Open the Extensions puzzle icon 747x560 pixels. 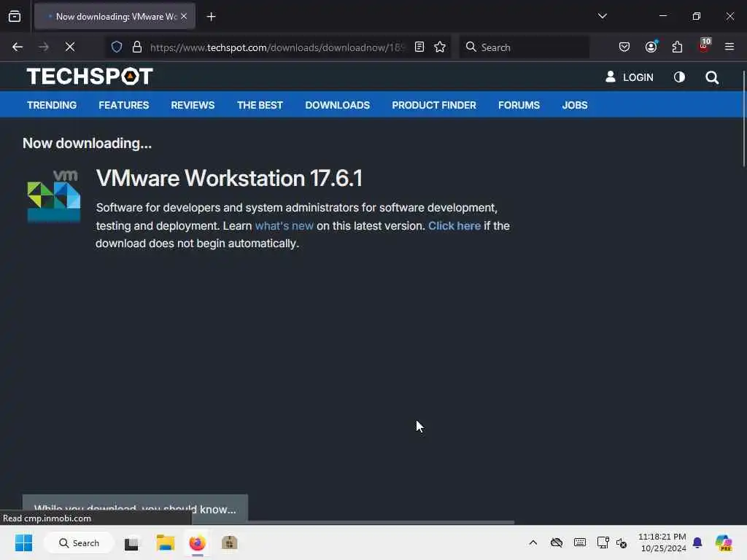tap(677, 47)
